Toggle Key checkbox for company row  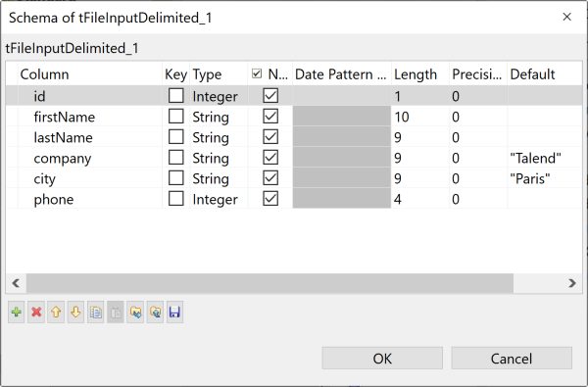tap(175, 158)
